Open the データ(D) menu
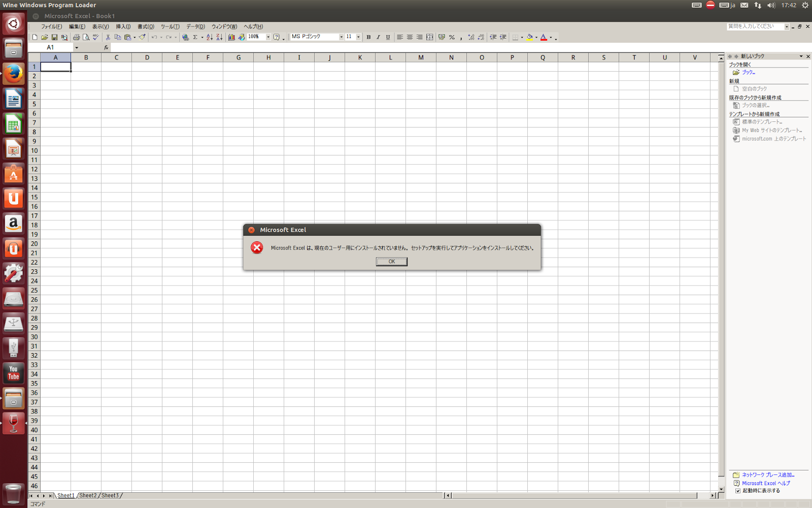Screen dimensions: 812x508 [195, 26]
